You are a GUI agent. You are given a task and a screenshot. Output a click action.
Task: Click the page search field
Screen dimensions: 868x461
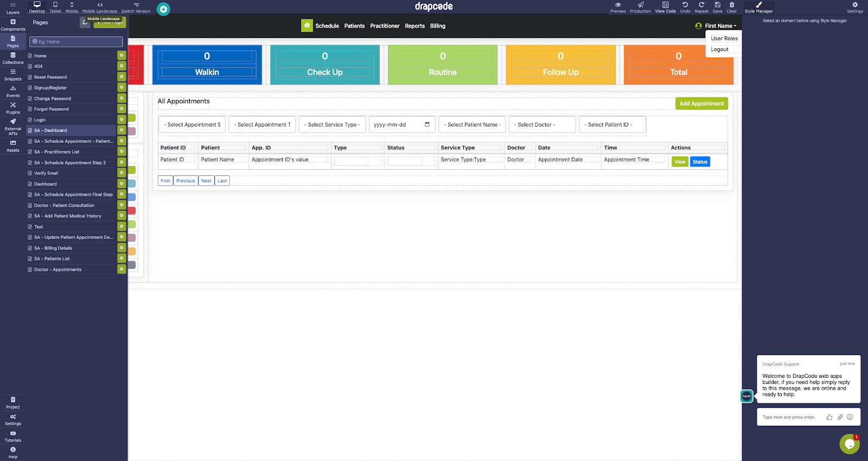click(76, 42)
